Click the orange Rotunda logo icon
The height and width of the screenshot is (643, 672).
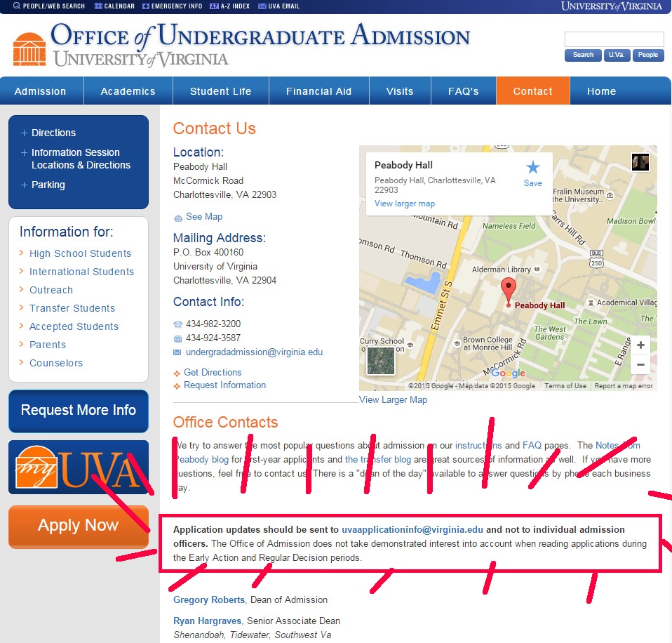(29, 49)
